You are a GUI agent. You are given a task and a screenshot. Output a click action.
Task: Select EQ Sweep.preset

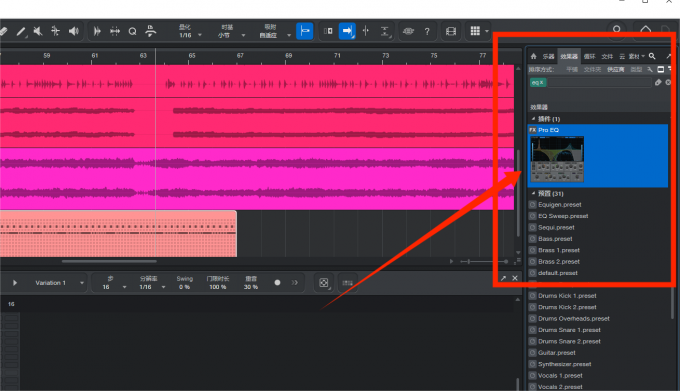point(563,216)
